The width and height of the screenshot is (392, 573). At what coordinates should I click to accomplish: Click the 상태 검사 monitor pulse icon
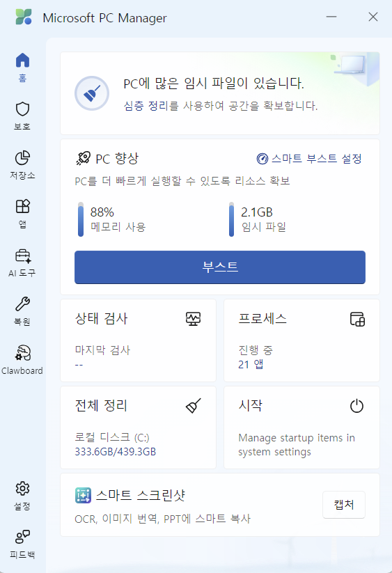click(x=193, y=319)
